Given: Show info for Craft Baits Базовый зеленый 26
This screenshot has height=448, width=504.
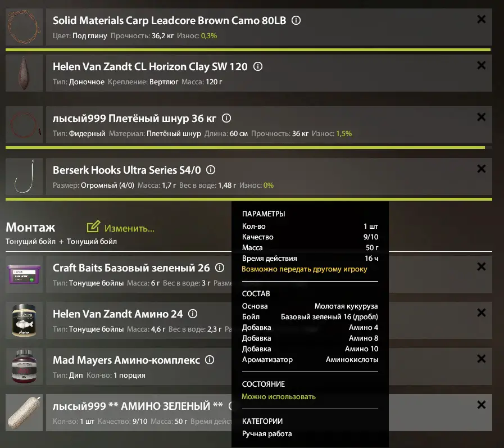Looking at the screenshot, I should tap(220, 268).
